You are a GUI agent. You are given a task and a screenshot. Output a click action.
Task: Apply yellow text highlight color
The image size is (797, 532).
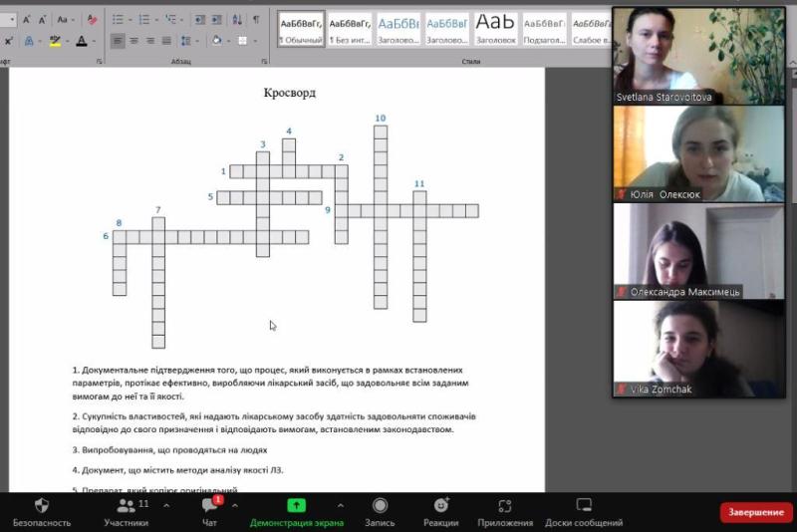[55, 41]
